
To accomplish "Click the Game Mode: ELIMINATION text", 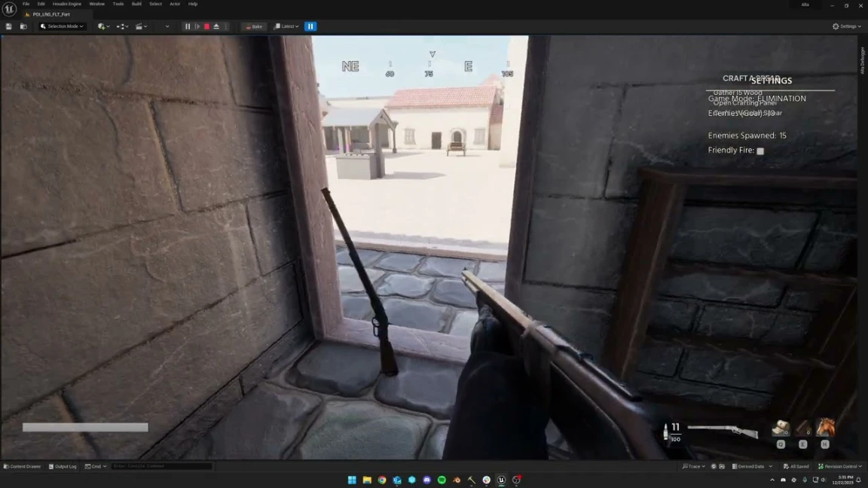I will [x=756, y=99].
